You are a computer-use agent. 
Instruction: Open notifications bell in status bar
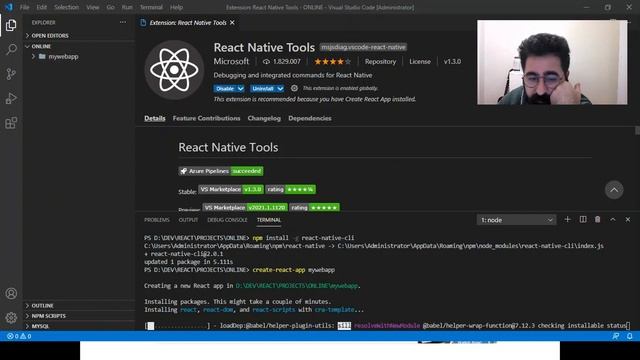point(629,336)
